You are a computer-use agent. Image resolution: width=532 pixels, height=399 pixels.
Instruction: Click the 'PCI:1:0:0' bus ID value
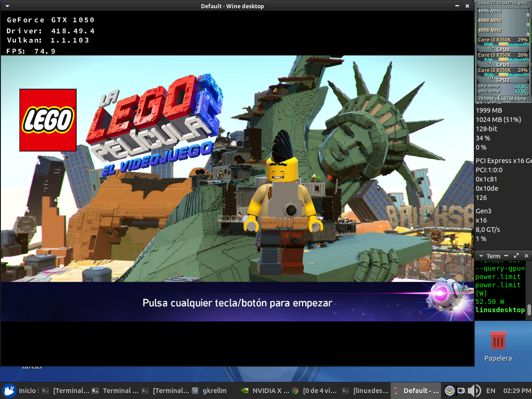pyautogui.click(x=489, y=169)
